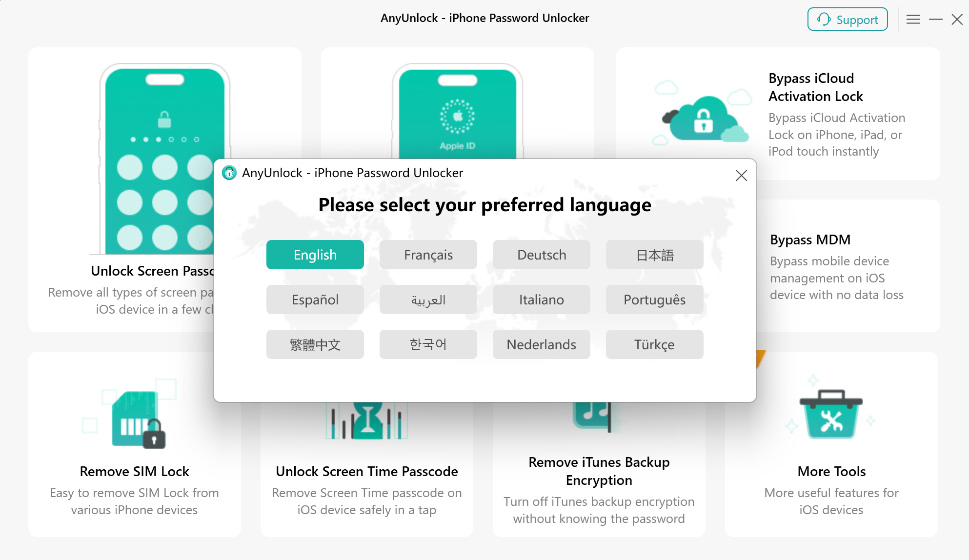Click the Unlock Screen Time Passcode icon
Image resolution: width=969 pixels, height=560 pixels.
click(x=368, y=420)
